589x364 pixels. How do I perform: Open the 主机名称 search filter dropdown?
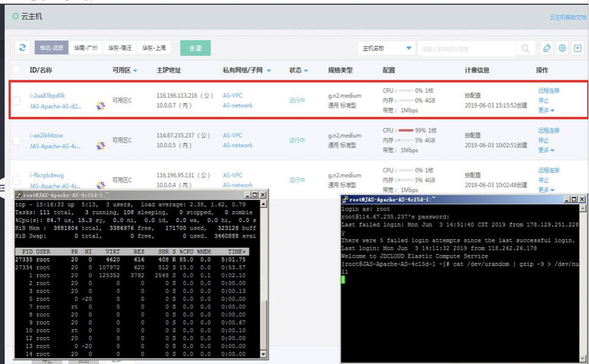click(x=387, y=48)
